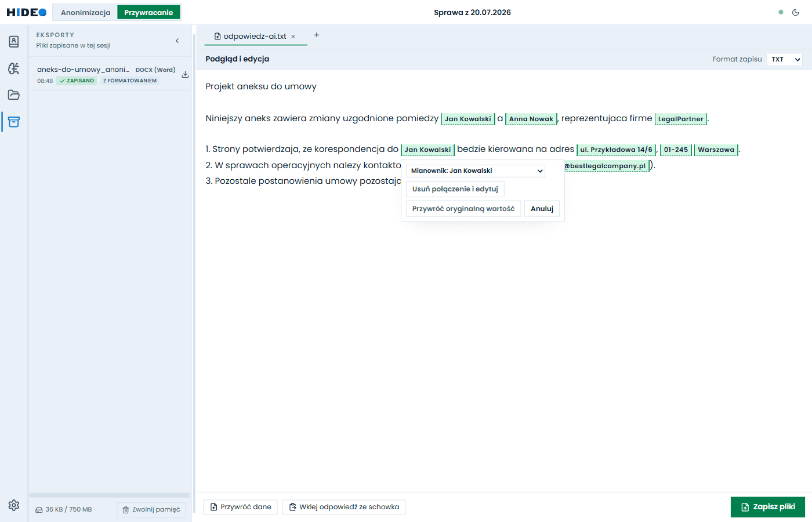The width and height of the screenshot is (812, 522).
Task: Open the folder icon in sidebar
Action: [14, 95]
